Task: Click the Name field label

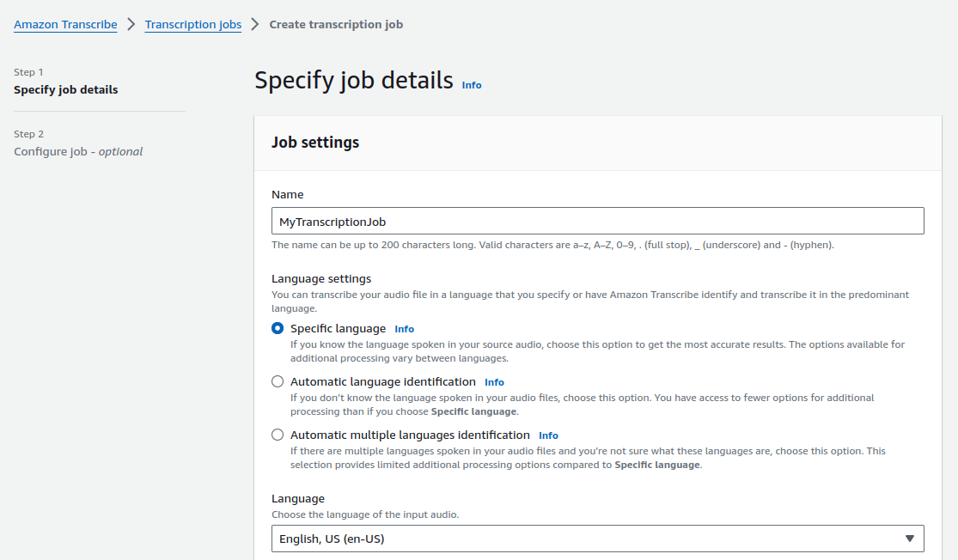Action: coord(288,195)
